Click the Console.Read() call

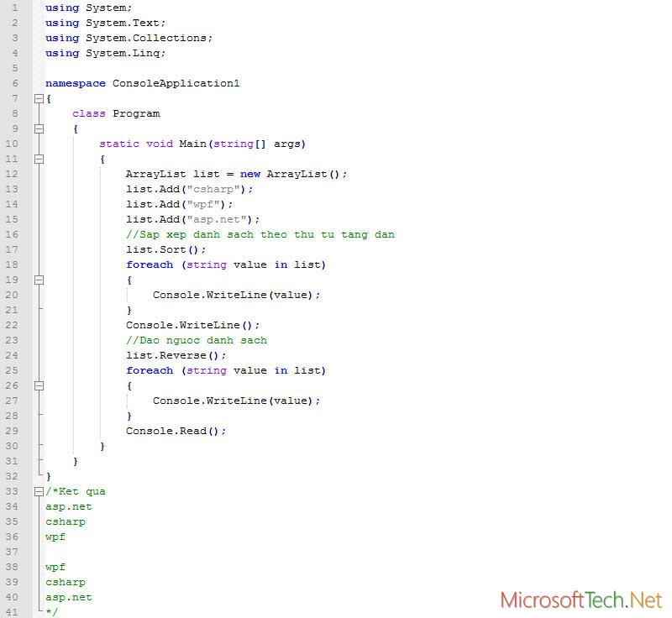(176, 431)
